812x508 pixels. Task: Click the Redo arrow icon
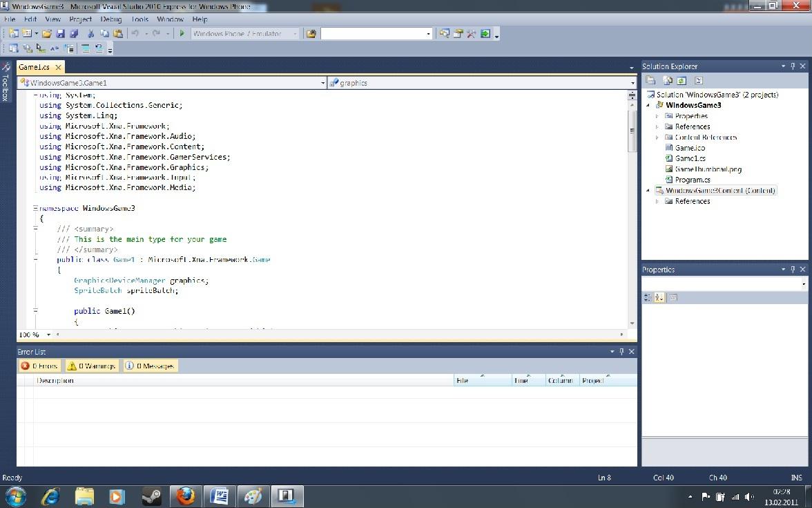pyautogui.click(x=156, y=33)
